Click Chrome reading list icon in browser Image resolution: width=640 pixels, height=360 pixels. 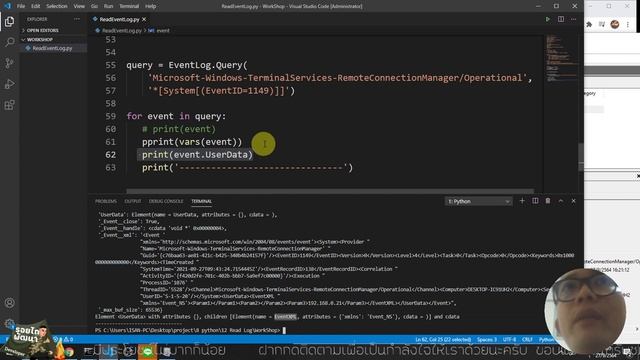pyautogui.click(x=602, y=24)
